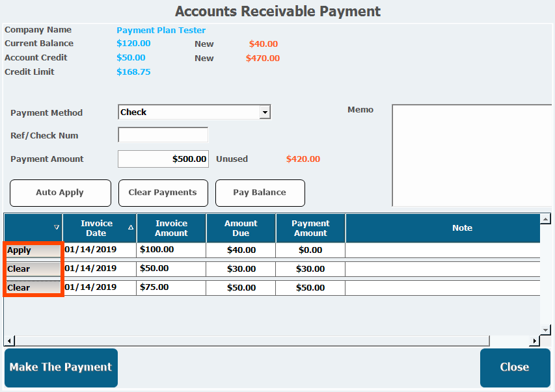Click the Payment Amount cell showing $30.00
The image size is (555, 392).
(310, 268)
